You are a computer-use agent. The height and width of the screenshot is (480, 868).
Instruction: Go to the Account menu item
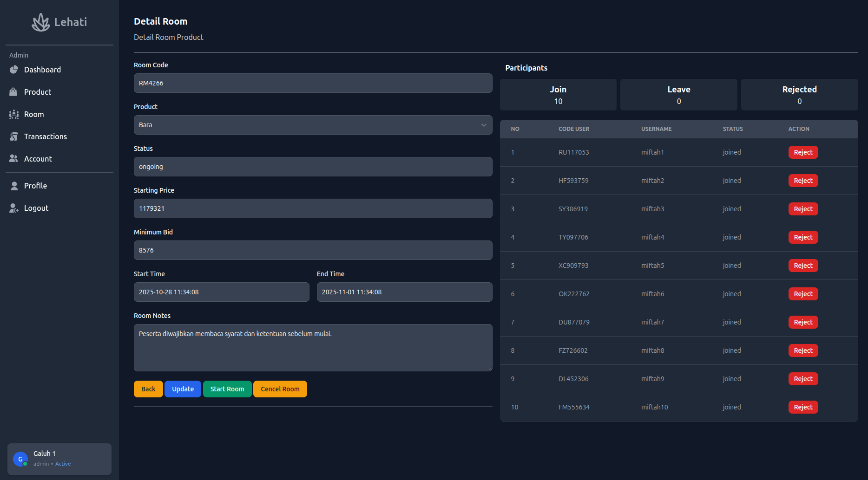[38, 159]
